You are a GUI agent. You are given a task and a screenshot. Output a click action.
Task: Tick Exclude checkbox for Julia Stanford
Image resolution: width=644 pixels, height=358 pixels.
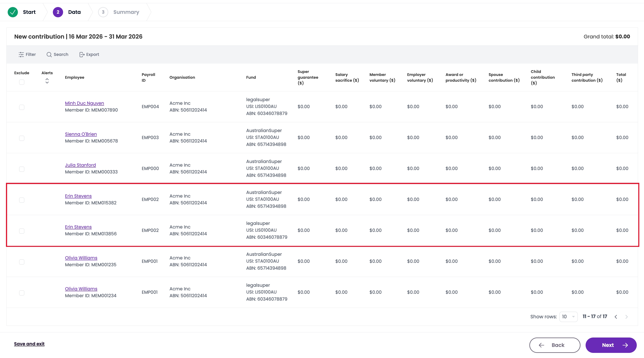22,169
